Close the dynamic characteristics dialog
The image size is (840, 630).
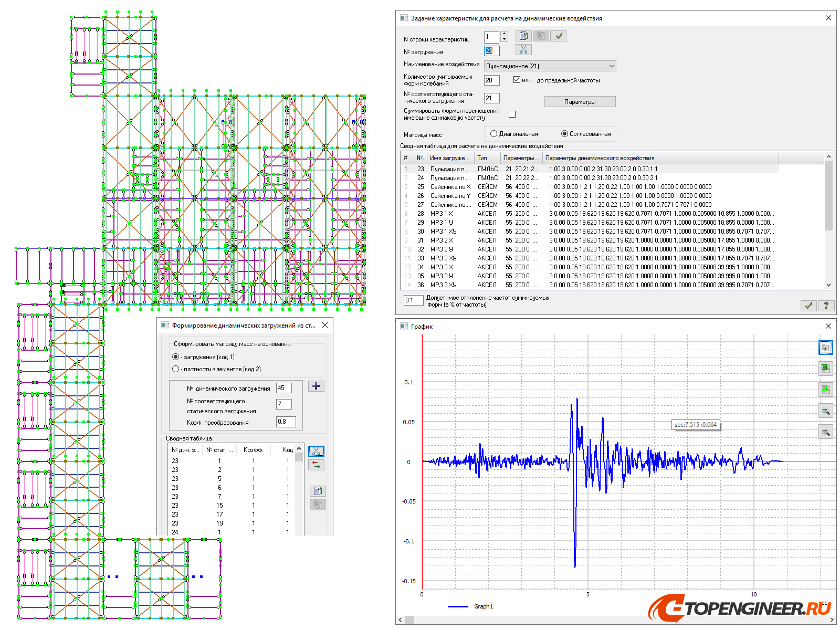point(828,18)
